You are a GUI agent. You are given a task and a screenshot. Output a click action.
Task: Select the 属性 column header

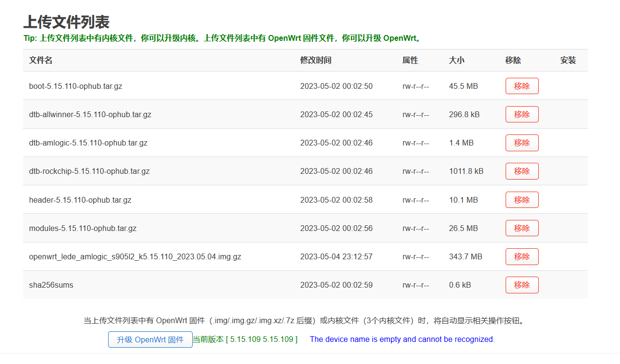pos(410,60)
